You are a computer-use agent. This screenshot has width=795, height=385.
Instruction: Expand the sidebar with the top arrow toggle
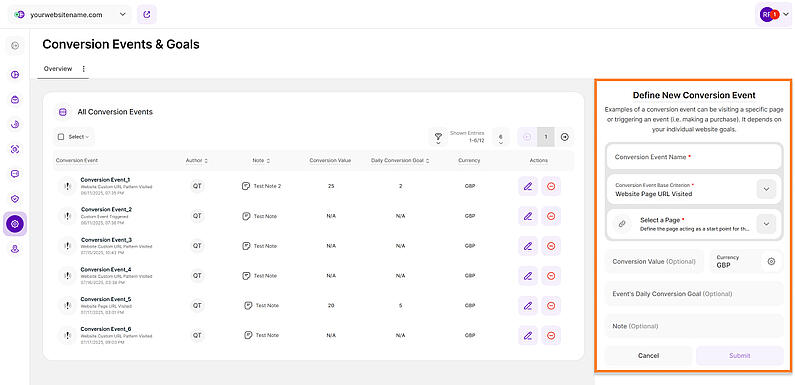pyautogui.click(x=15, y=46)
